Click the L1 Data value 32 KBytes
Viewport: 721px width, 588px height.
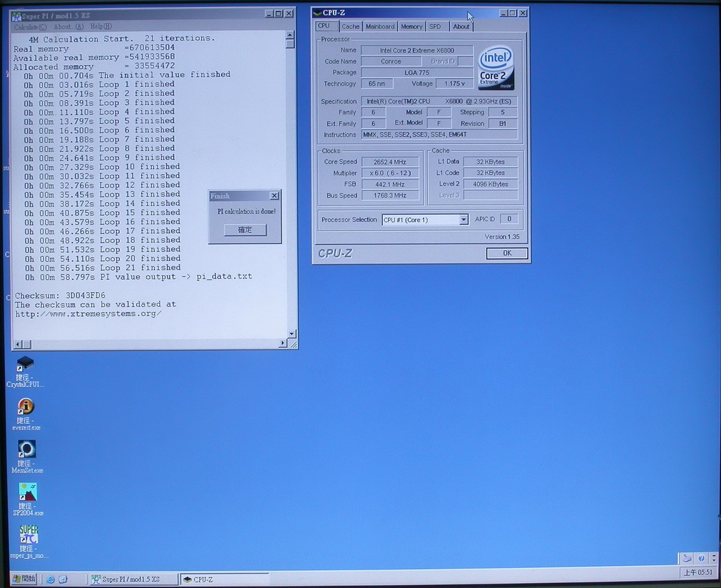pyautogui.click(x=490, y=162)
